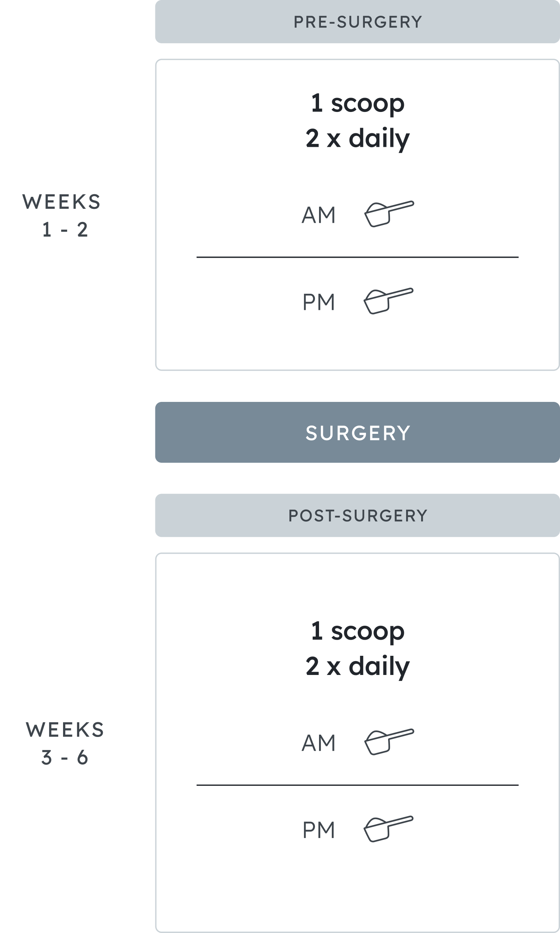
Task: Select the PRE-SURGERY header bar
Action: point(357,21)
